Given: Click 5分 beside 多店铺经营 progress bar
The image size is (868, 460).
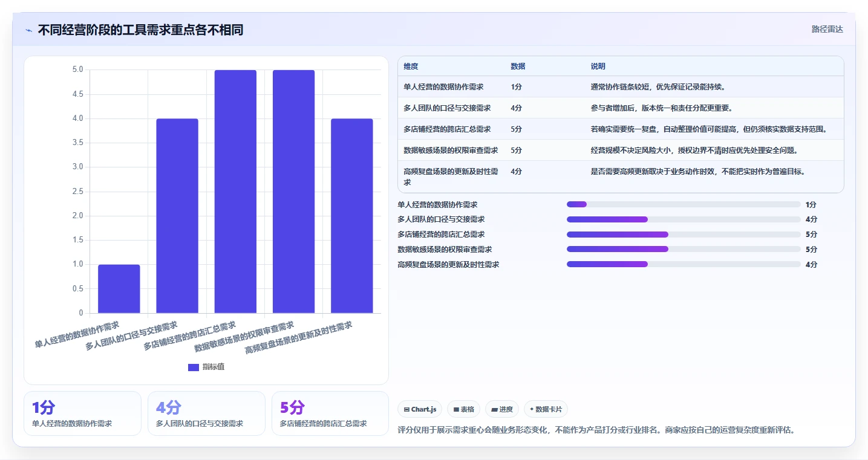Looking at the screenshot, I should tap(811, 235).
